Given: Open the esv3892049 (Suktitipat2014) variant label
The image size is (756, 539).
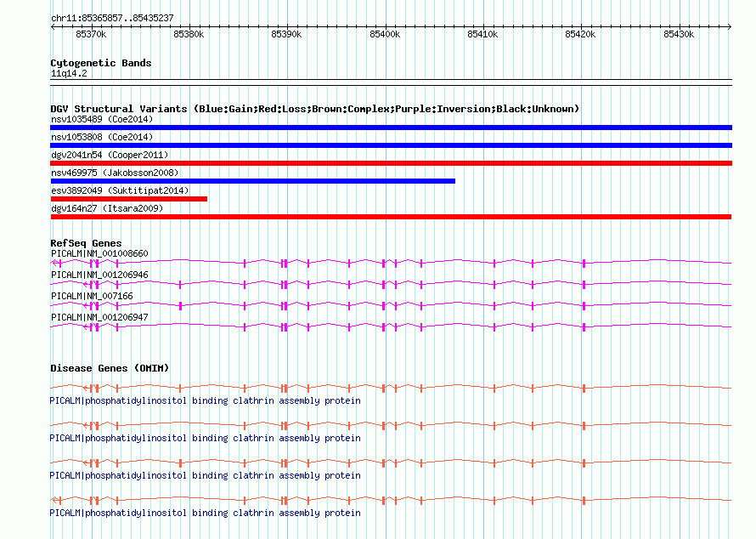Looking at the screenshot, I should 120,190.
